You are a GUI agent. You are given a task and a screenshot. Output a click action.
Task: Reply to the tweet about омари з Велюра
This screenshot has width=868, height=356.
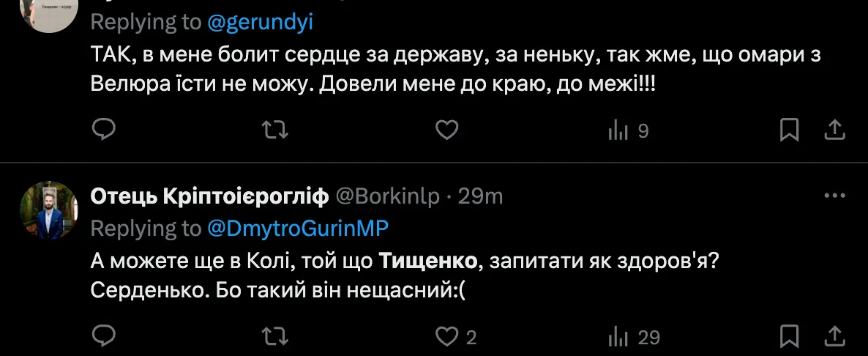pyautogui.click(x=104, y=130)
